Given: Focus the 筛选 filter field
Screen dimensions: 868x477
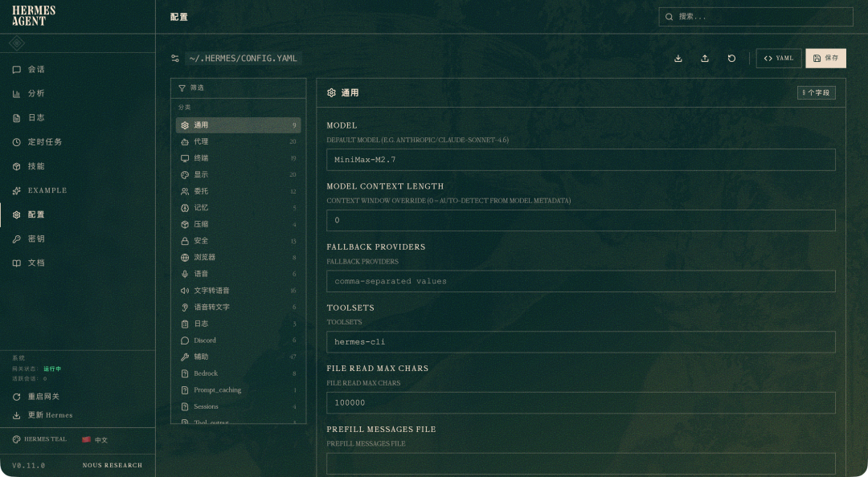Looking at the screenshot, I should tap(238, 88).
